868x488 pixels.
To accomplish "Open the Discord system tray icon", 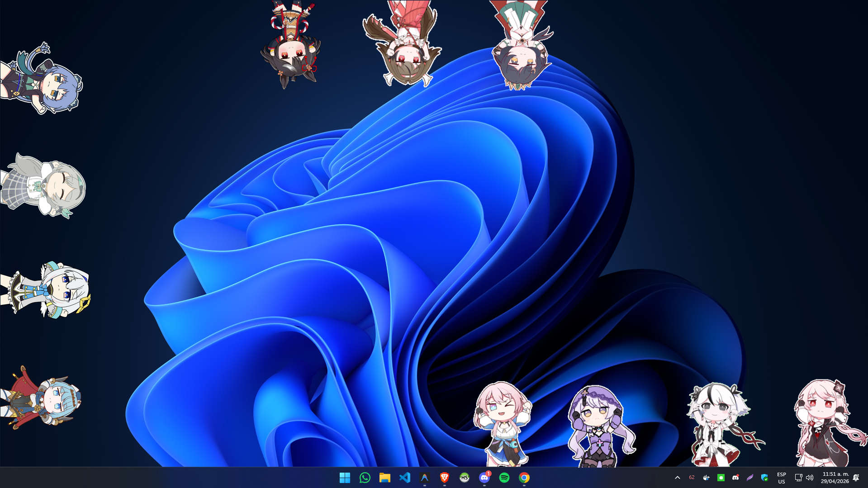I will pyautogui.click(x=735, y=478).
